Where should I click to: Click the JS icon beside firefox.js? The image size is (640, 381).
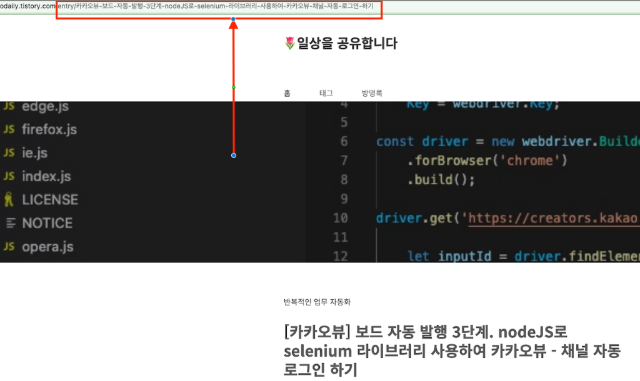9,129
